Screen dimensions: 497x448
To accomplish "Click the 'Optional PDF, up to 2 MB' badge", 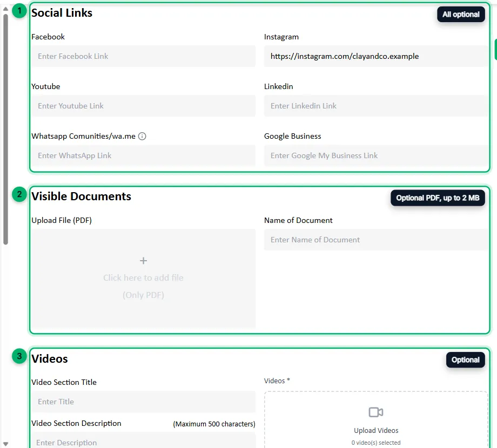I will (438, 198).
